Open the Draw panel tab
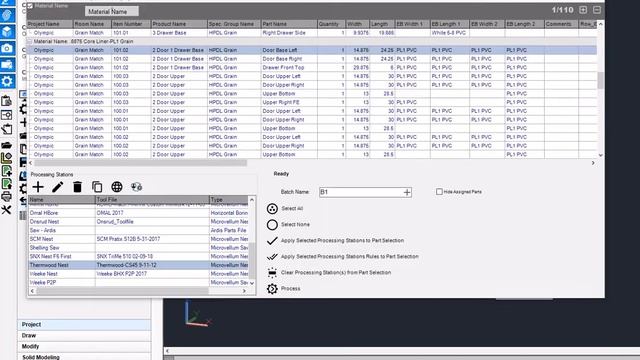Image resolution: width=640 pixels, height=360 pixels. pyautogui.click(x=84, y=336)
